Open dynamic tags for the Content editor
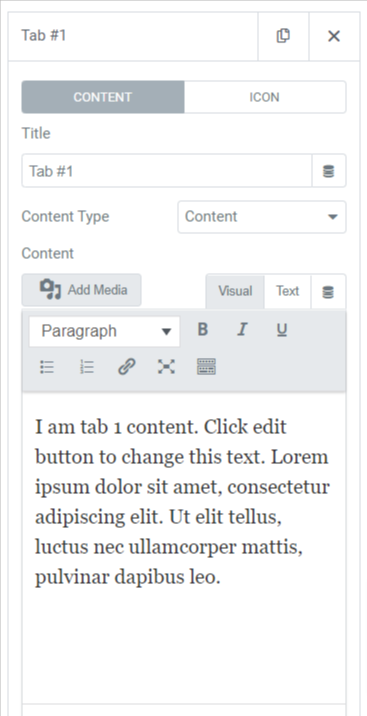367x716 pixels. [328, 291]
